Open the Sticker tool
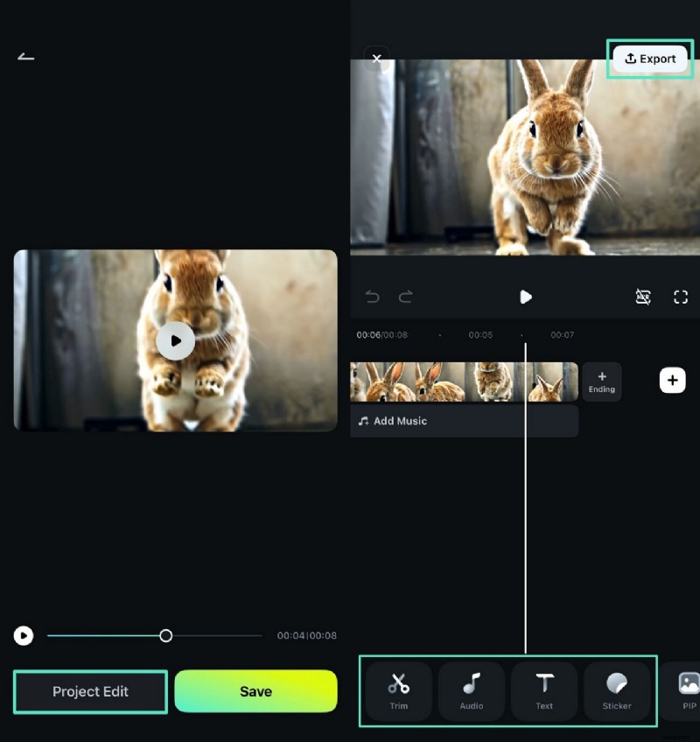 617,691
